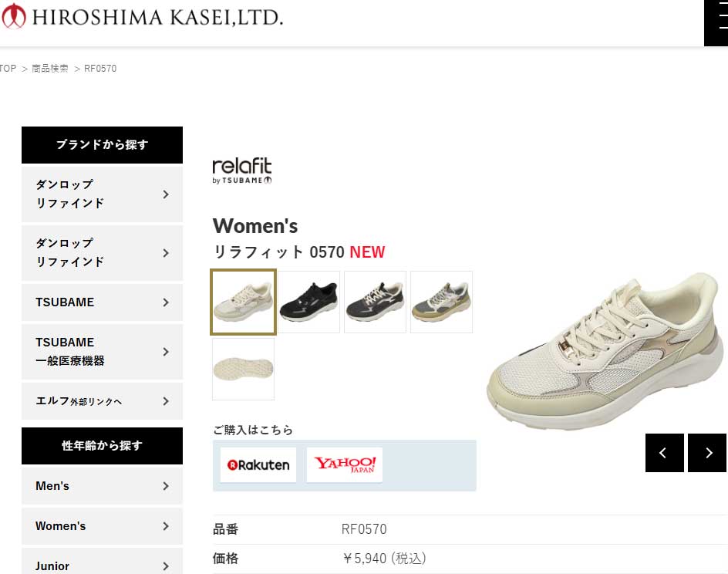
Task: Select the beige white sneaker thumbnail
Action: point(243,302)
